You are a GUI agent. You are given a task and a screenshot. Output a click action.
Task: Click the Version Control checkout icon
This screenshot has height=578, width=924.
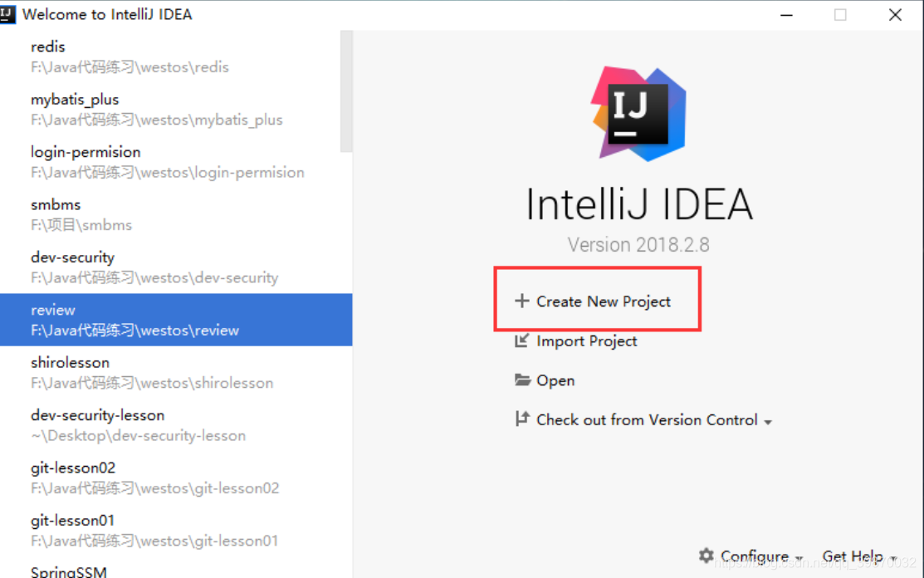coord(522,419)
